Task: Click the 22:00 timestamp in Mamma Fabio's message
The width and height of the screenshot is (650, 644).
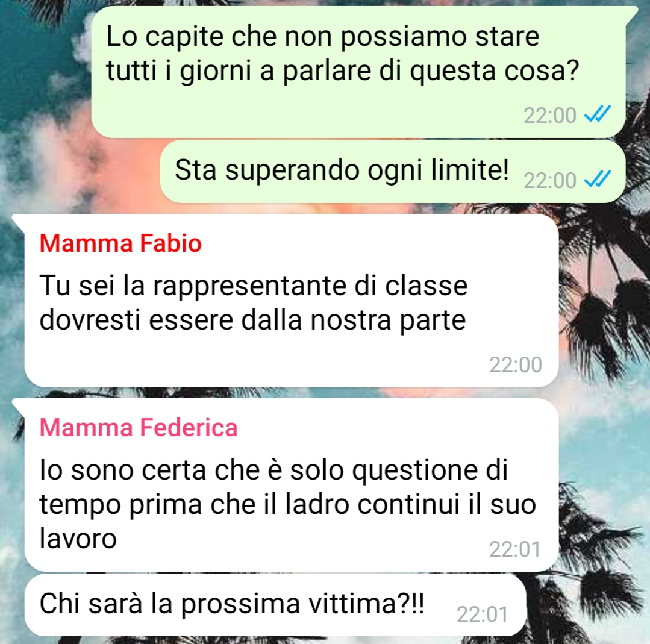Action: point(515,365)
